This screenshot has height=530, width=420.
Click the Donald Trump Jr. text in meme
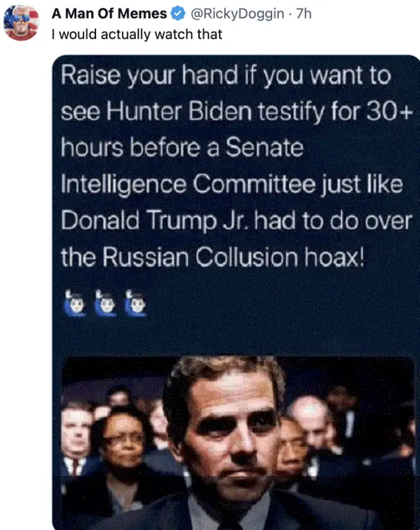click(155, 221)
